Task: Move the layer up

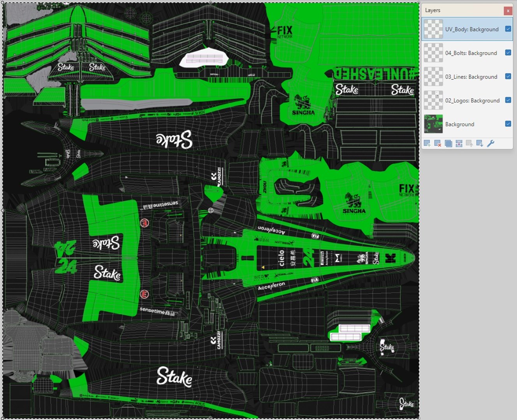Action: click(x=470, y=143)
